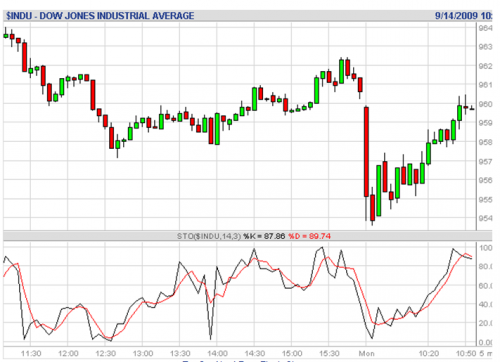Click the 961 price axis label
Viewport: 500px width, 362px height.
485,85
